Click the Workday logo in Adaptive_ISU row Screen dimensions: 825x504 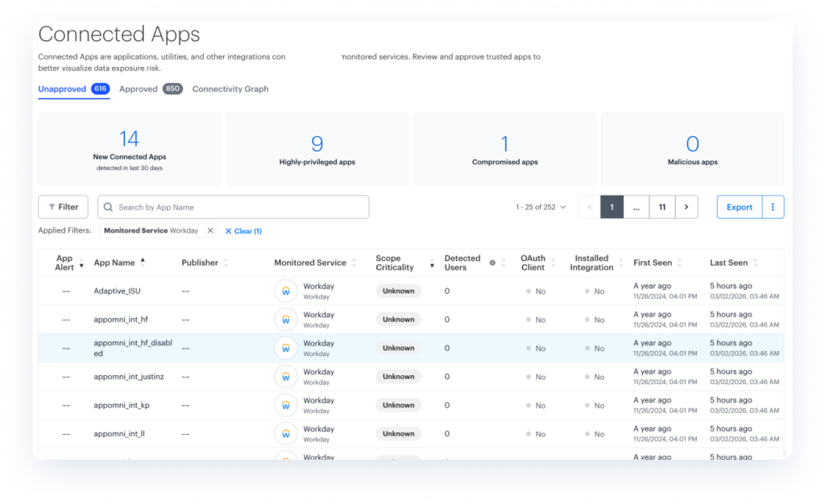pyautogui.click(x=285, y=291)
